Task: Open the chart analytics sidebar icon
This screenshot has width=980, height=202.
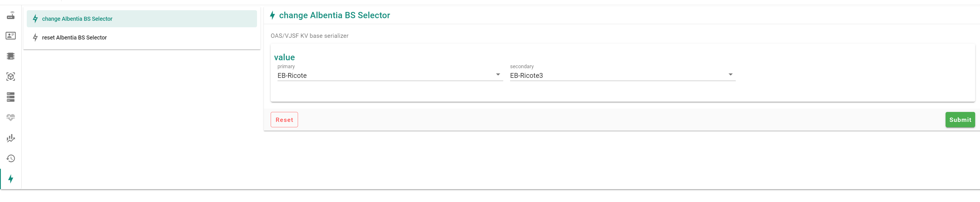Action: point(11,138)
